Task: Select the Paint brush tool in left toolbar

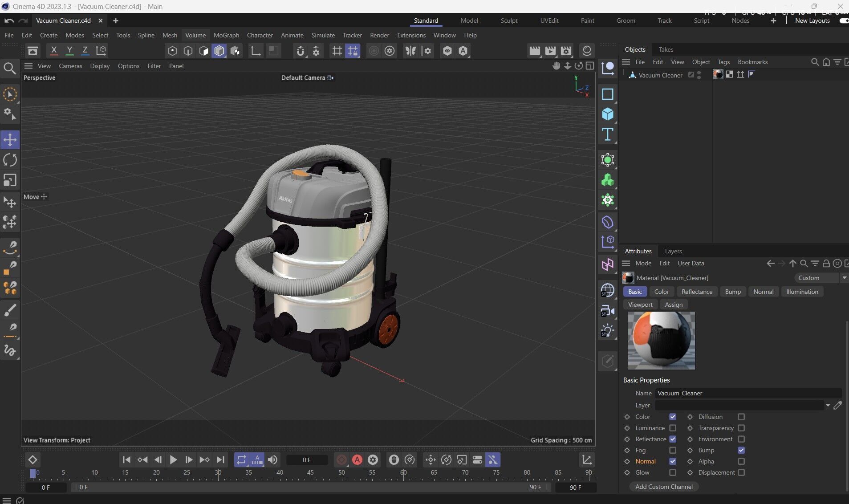Action: 10,310
